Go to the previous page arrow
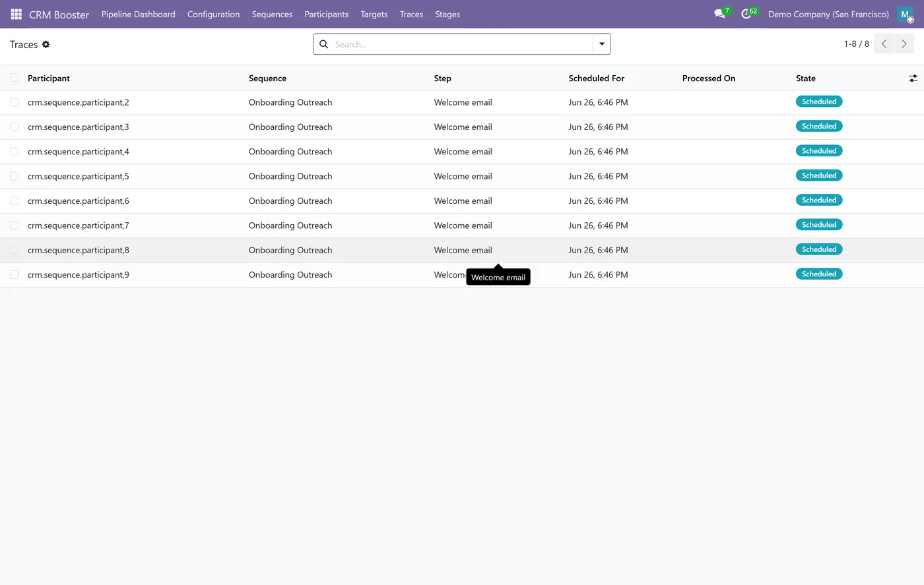Image resolution: width=924 pixels, height=585 pixels. (884, 44)
